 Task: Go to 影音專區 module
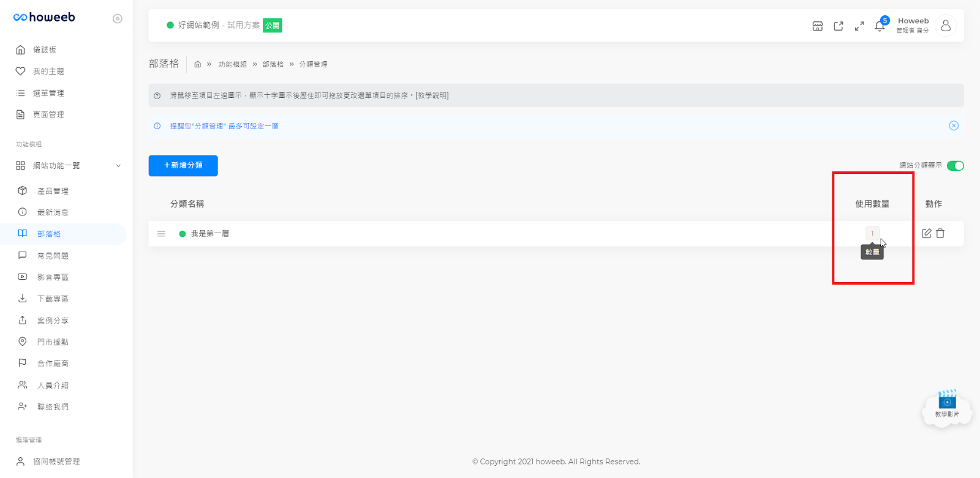[x=53, y=277]
